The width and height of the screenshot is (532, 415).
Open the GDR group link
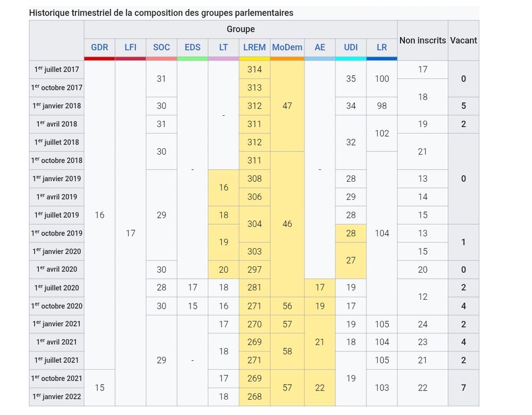click(x=99, y=47)
